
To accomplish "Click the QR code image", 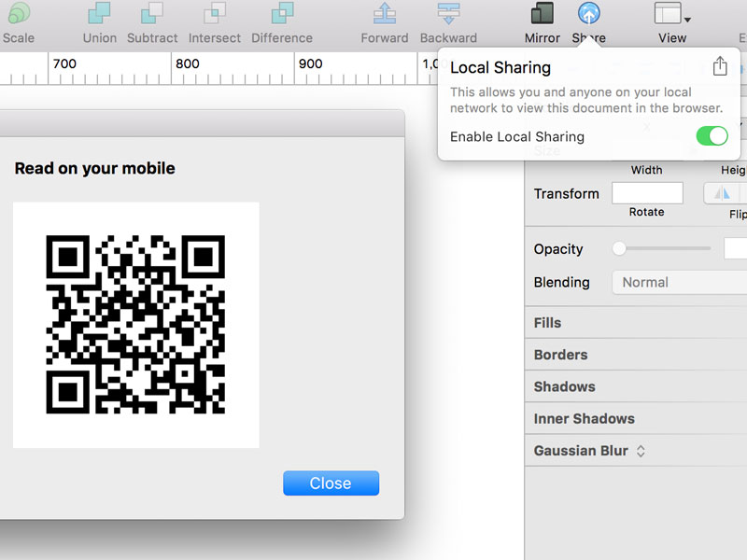I will (135, 325).
